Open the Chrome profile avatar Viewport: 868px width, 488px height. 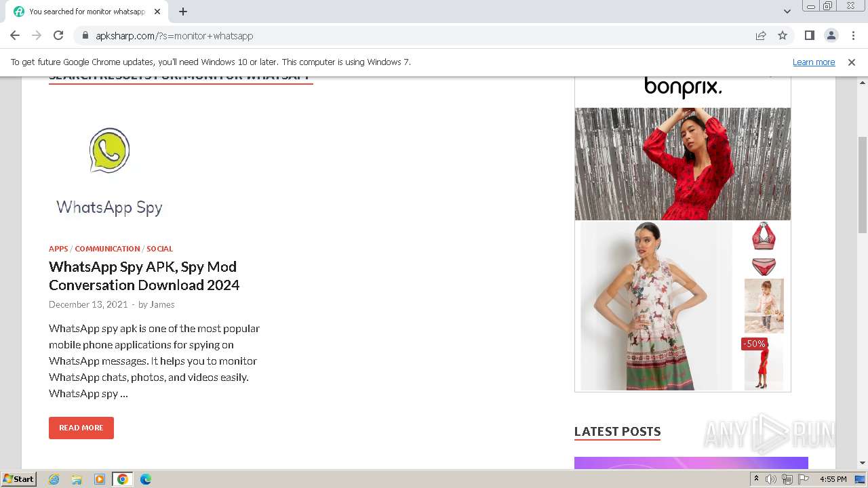[831, 35]
